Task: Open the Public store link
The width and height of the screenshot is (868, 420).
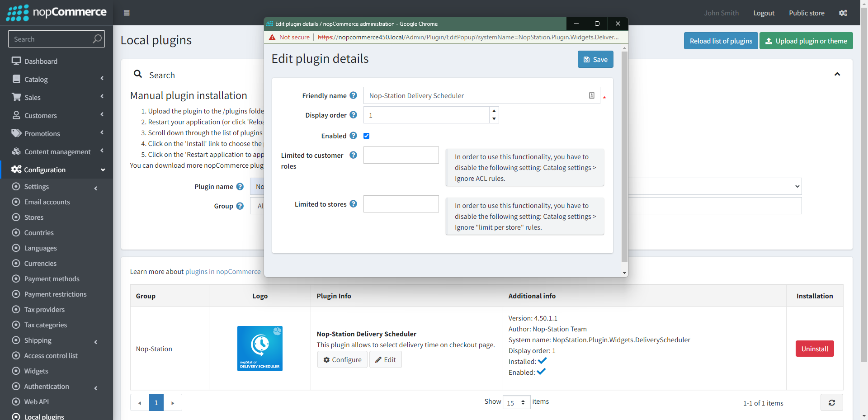Action: pyautogui.click(x=807, y=13)
